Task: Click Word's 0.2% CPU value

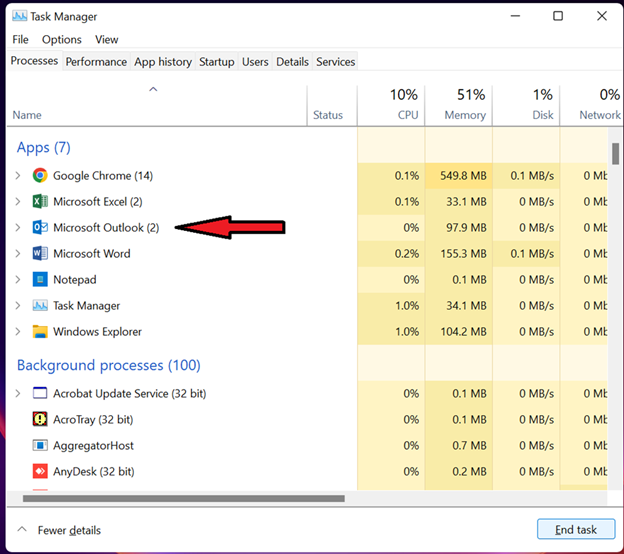Action: coord(407,254)
